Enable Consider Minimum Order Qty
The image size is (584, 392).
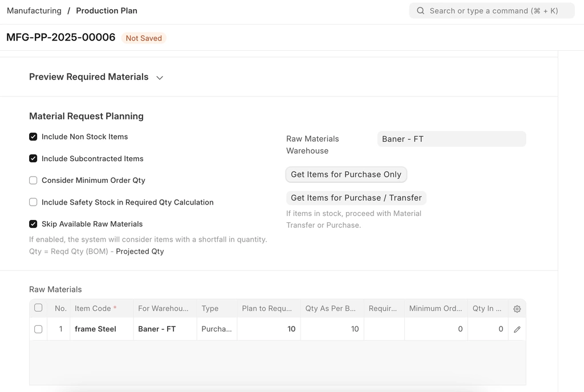pos(33,180)
